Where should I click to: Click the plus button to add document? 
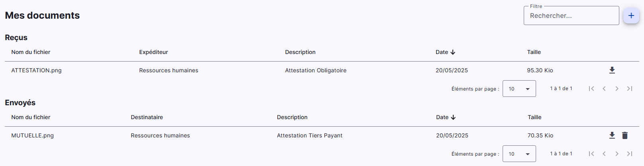pyautogui.click(x=631, y=15)
